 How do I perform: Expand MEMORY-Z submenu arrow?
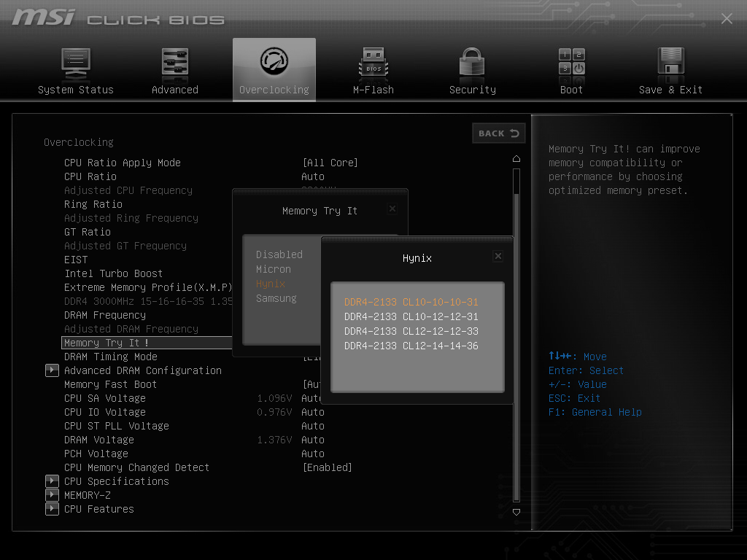(x=52, y=495)
